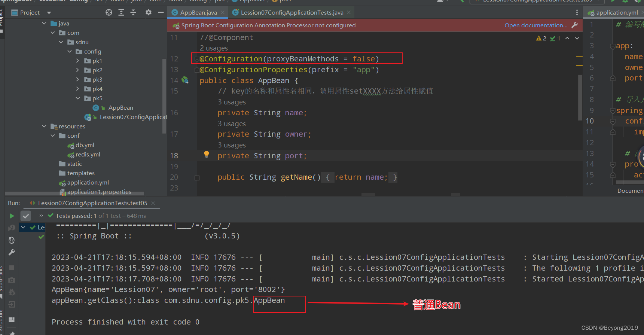Collapse the pk5 package

78,98
